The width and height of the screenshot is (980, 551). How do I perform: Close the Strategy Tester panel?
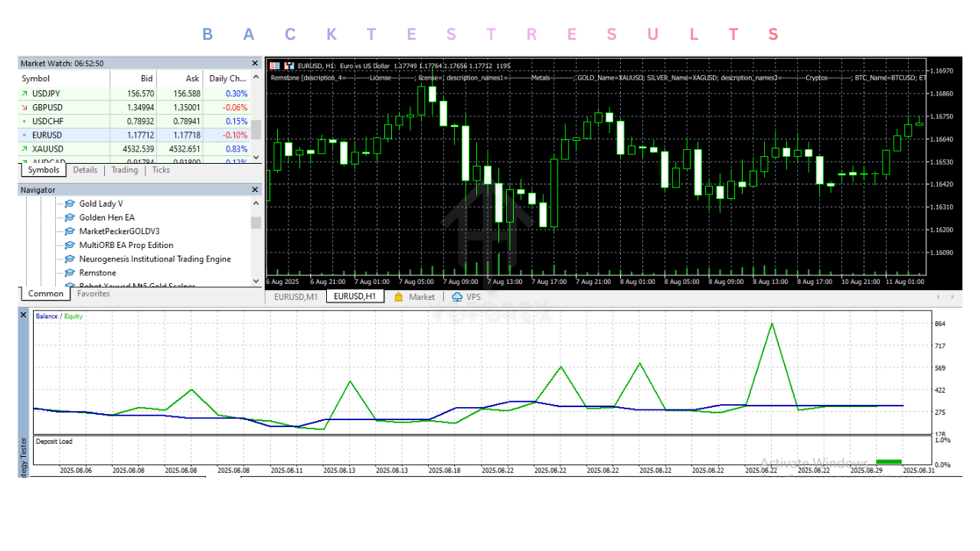point(23,315)
